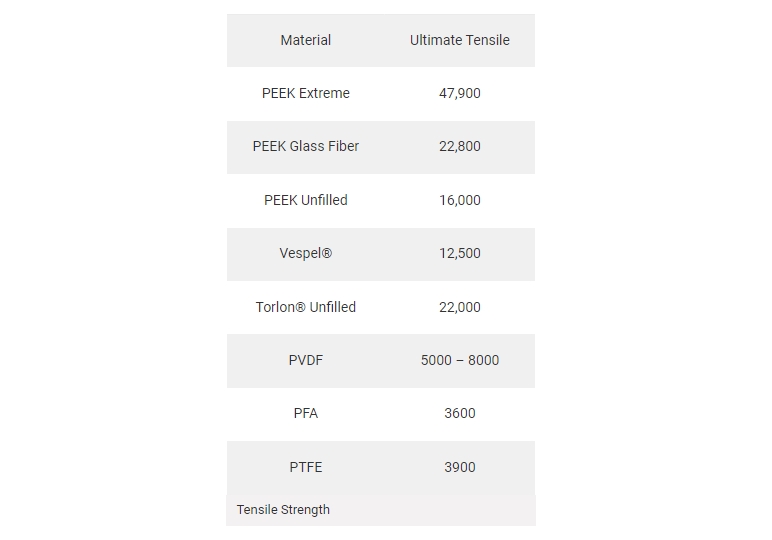
Task: Click the 22,800 tensile value
Action: tap(459, 146)
